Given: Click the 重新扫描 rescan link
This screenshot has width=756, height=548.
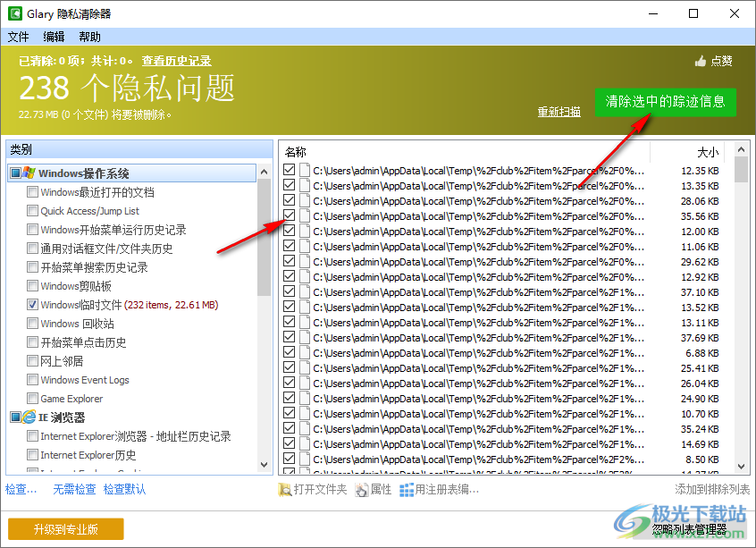Looking at the screenshot, I should 559,112.
